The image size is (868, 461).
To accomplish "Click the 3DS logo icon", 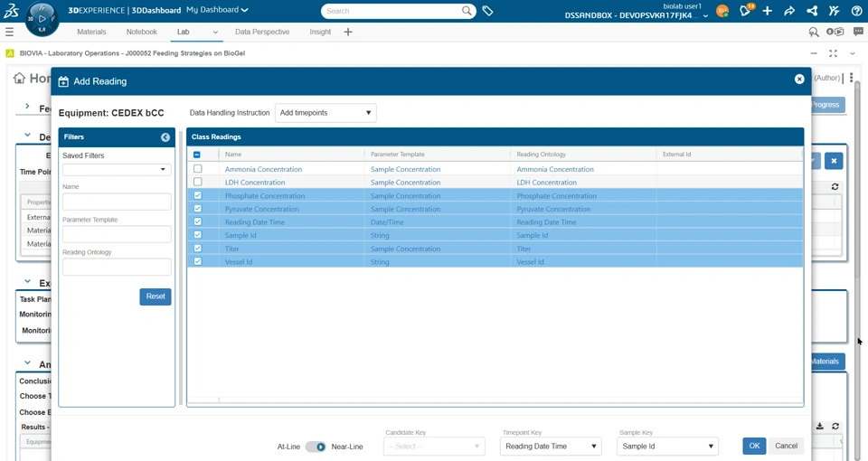I will coord(11,11).
